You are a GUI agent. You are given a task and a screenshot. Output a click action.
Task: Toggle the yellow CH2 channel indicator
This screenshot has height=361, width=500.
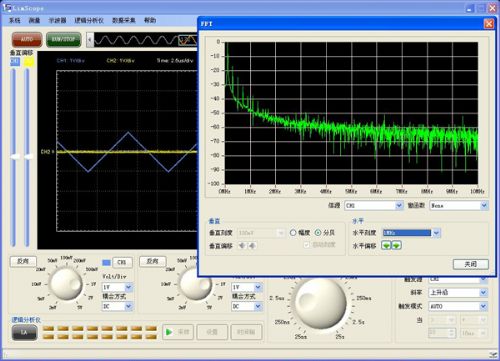pyautogui.click(x=29, y=62)
